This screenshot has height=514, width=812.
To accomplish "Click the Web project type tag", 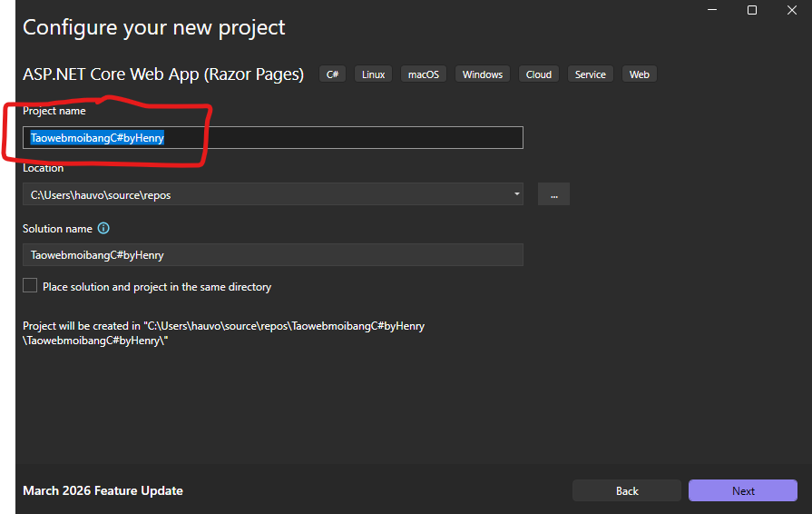I will point(639,74).
